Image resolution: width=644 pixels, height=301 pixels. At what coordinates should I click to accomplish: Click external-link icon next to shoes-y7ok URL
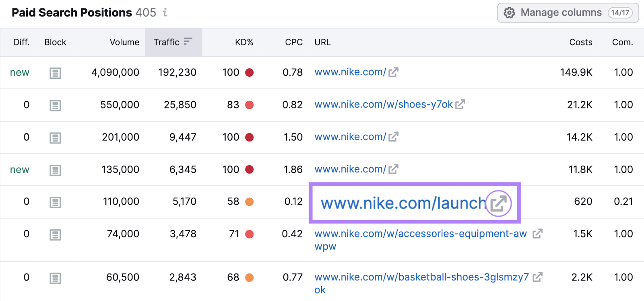(x=460, y=104)
